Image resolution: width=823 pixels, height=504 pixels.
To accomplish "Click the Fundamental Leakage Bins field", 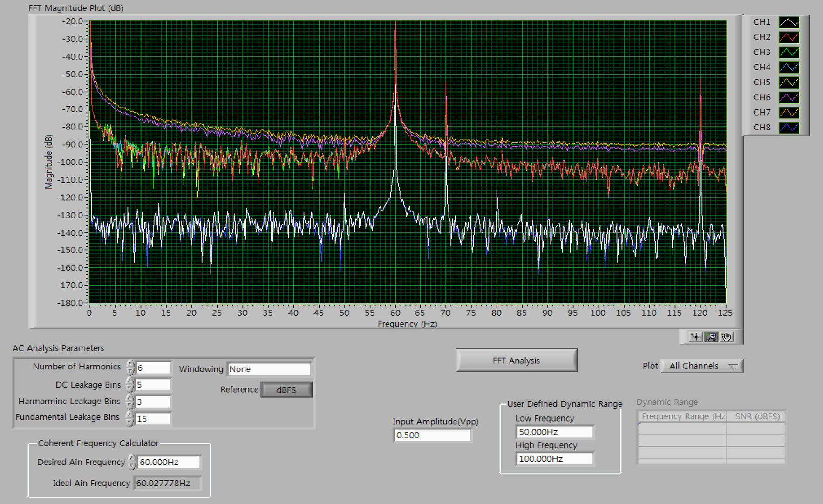I will click(x=153, y=418).
